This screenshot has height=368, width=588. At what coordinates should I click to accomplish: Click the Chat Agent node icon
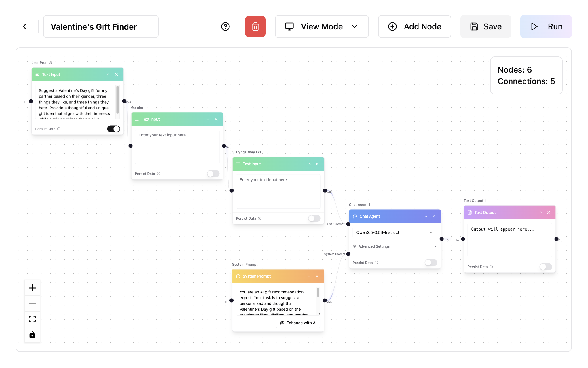[x=355, y=216]
